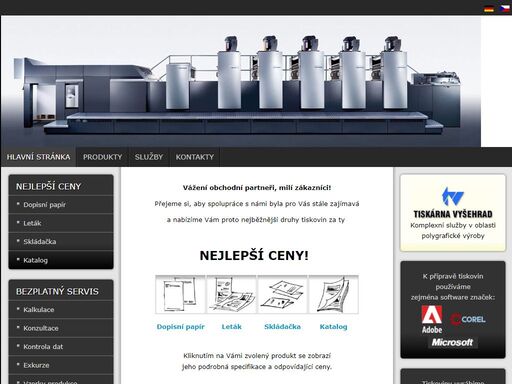Click the Microsoft logo

point(452,342)
